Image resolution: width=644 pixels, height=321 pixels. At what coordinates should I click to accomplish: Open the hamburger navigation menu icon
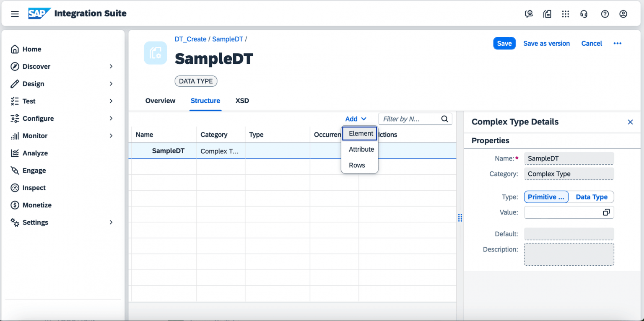coord(15,13)
